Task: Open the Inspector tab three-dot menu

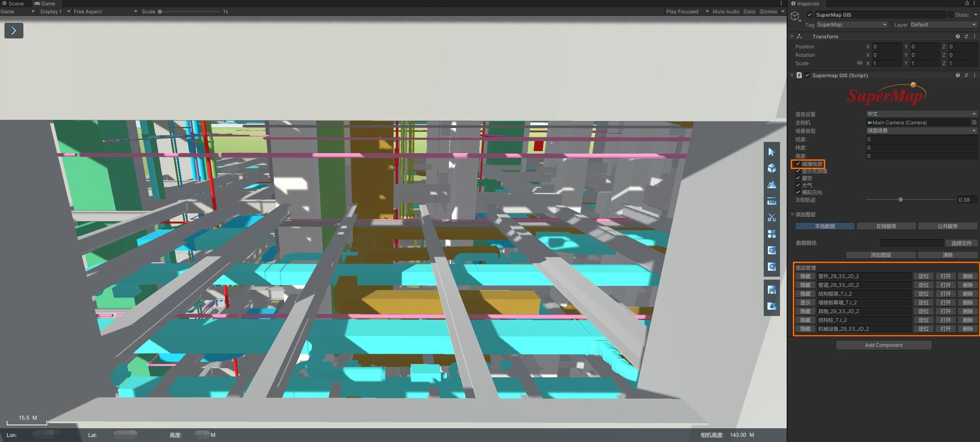Action: click(975, 3)
